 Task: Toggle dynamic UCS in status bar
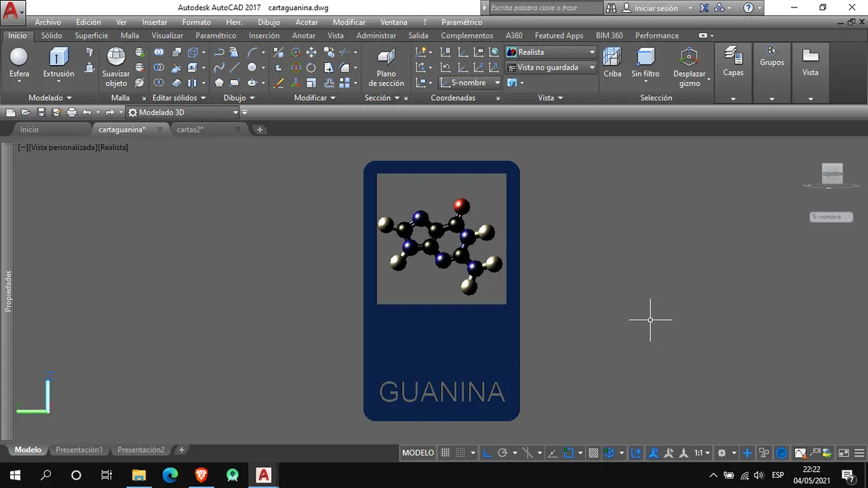pyautogui.click(x=636, y=453)
